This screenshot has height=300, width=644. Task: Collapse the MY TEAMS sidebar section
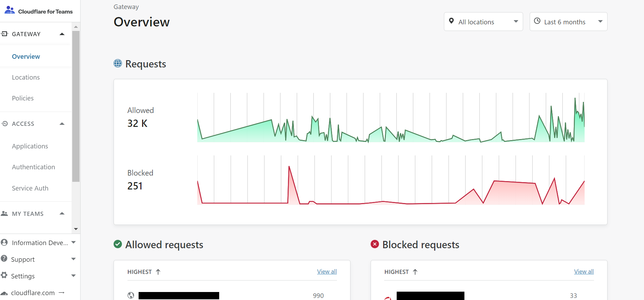coord(62,213)
